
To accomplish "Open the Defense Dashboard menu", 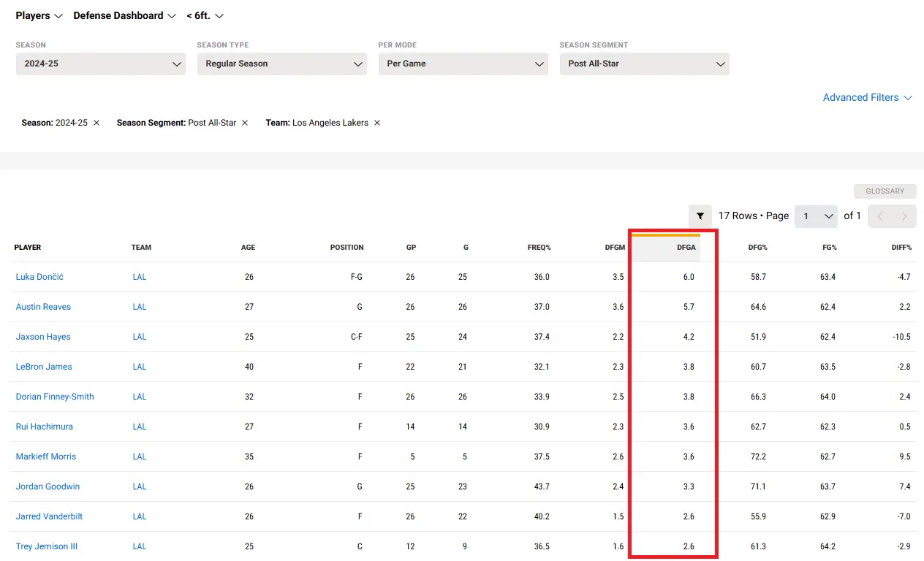I will point(125,15).
